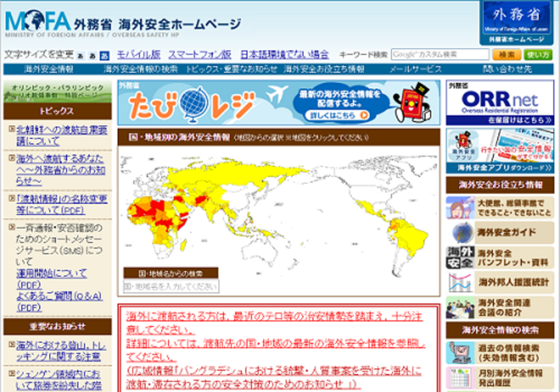Open the 海外へ渡航するあなたへ notice link
The image size is (560, 392).
click(61, 170)
